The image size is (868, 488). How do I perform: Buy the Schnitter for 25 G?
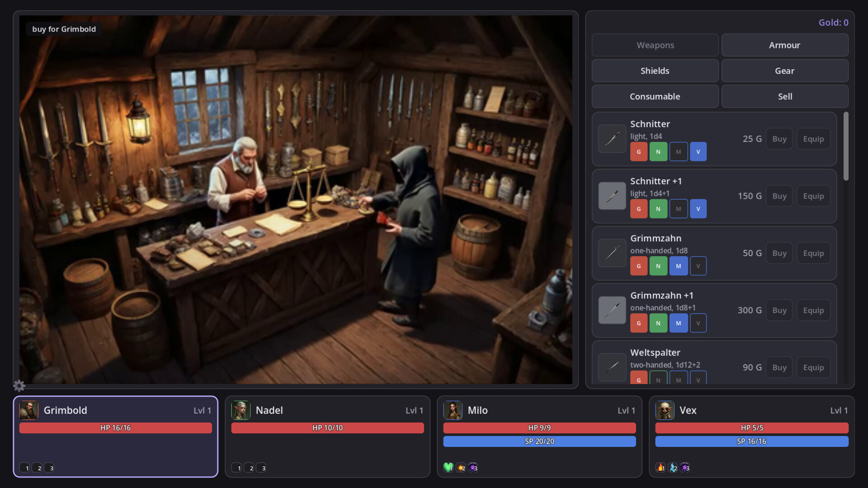click(x=779, y=139)
